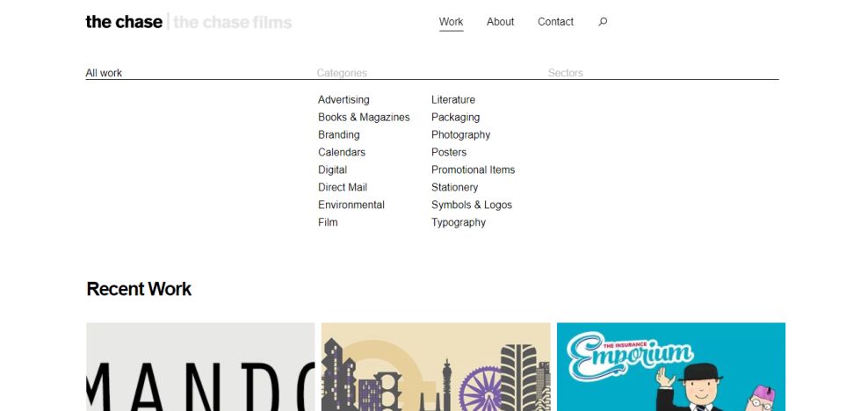
Task: Expand the Sectors filter
Action: tap(565, 73)
